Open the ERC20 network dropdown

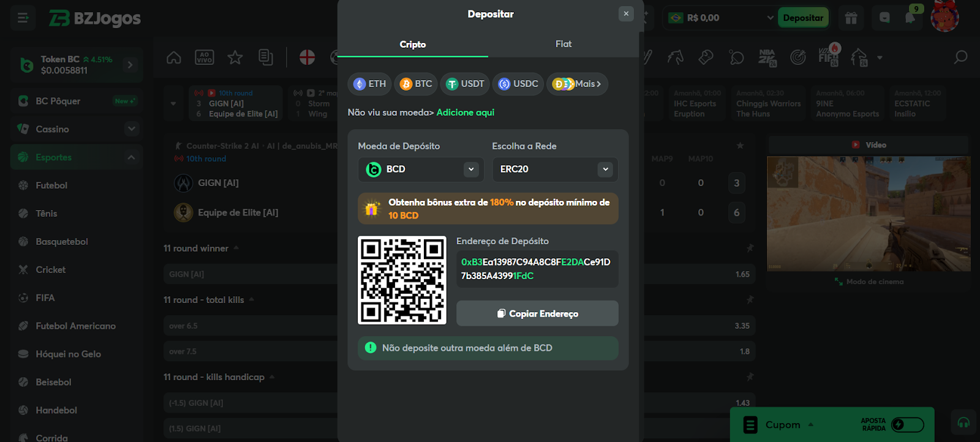pos(555,170)
